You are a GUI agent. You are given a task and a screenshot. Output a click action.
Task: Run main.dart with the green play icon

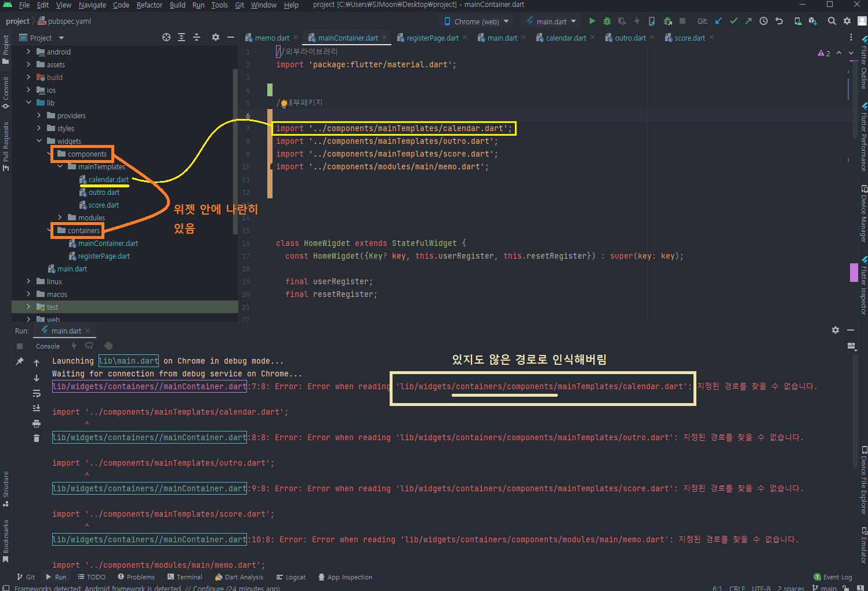click(x=592, y=21)
